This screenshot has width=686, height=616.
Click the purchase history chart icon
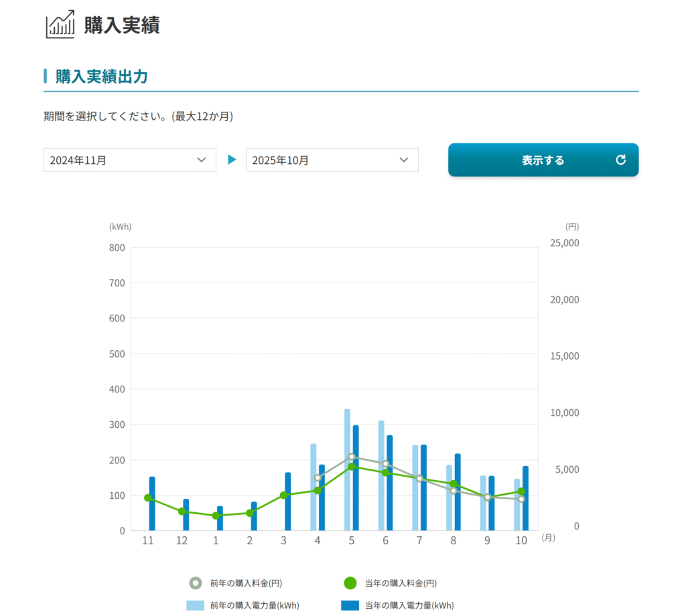(x=60, y=25)
